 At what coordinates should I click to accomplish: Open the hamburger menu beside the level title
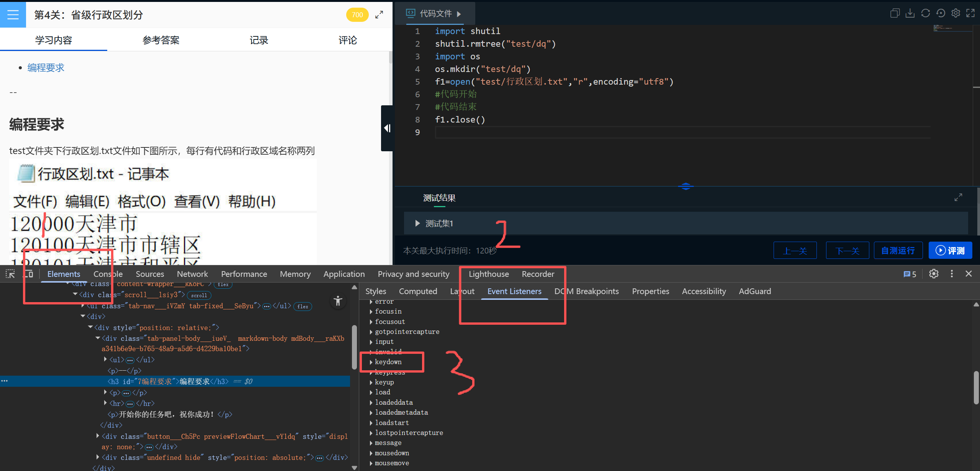[13, 15]
